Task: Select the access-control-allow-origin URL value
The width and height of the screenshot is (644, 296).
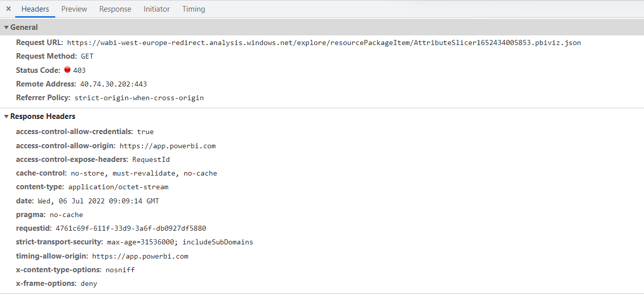Action: pos(167,146)
